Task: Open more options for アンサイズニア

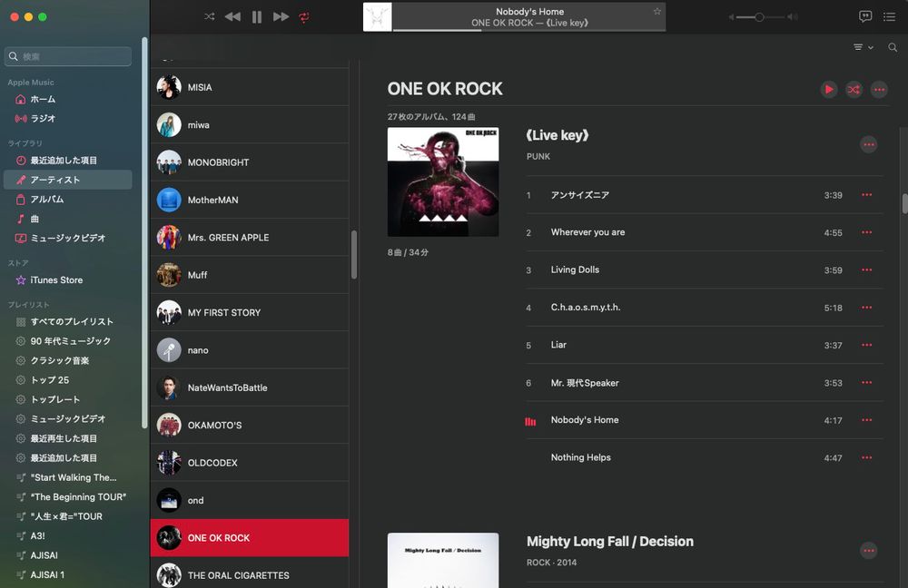Action: coord(866,194)
